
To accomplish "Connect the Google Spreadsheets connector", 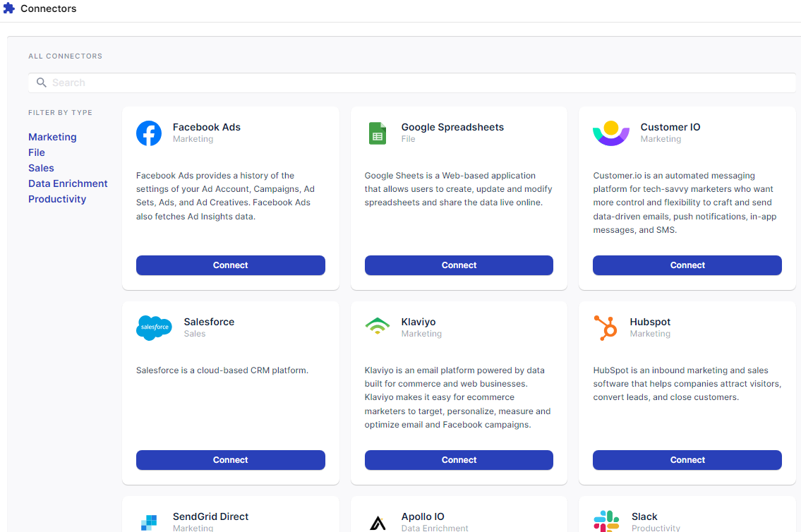I will [459, 265].
